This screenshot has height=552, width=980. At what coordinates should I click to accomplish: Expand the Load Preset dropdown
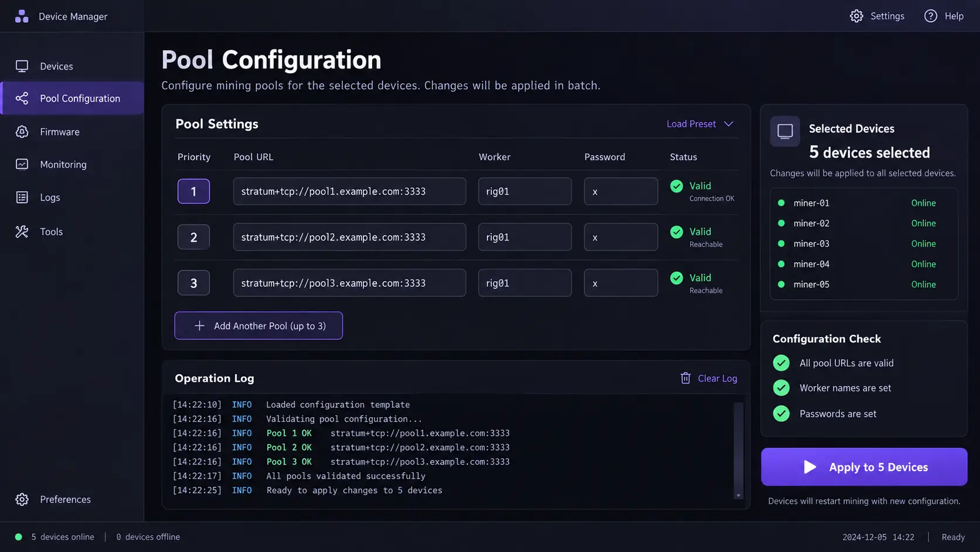(x=700, y=124)
